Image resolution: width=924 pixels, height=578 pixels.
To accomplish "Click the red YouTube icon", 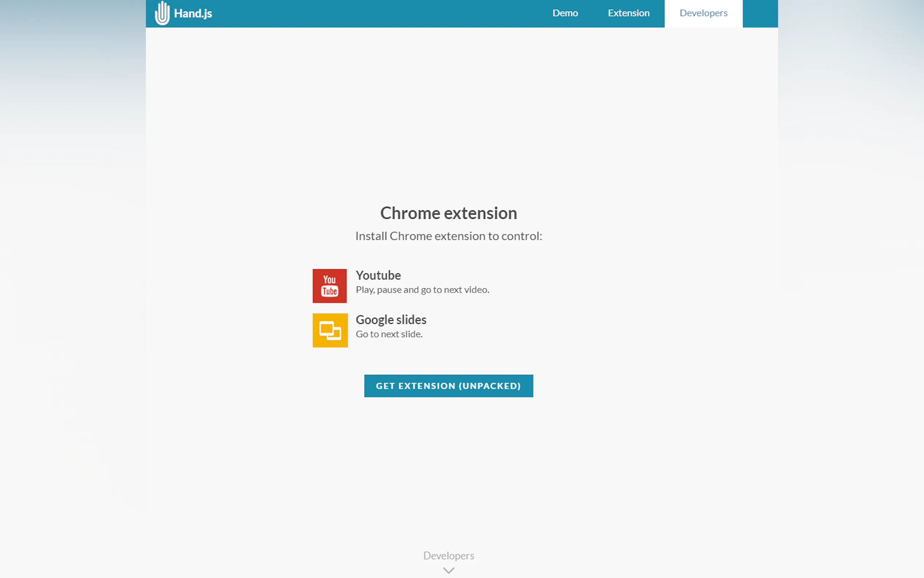I will 330,286.
